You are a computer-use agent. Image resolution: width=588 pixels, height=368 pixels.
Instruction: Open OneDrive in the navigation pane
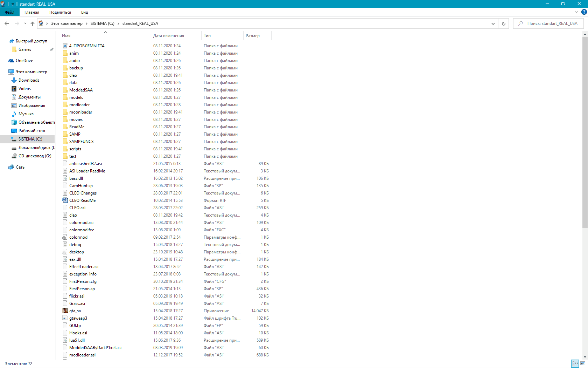[24, 61]
